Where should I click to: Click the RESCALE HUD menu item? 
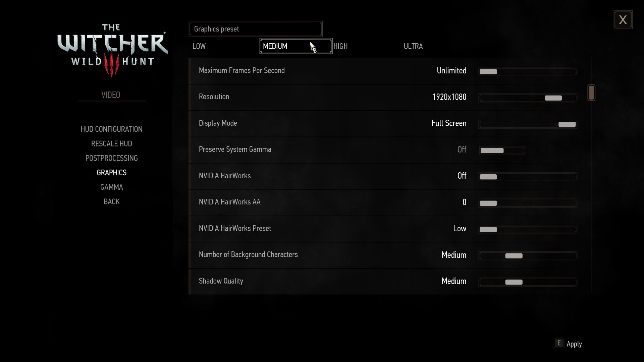111,143
